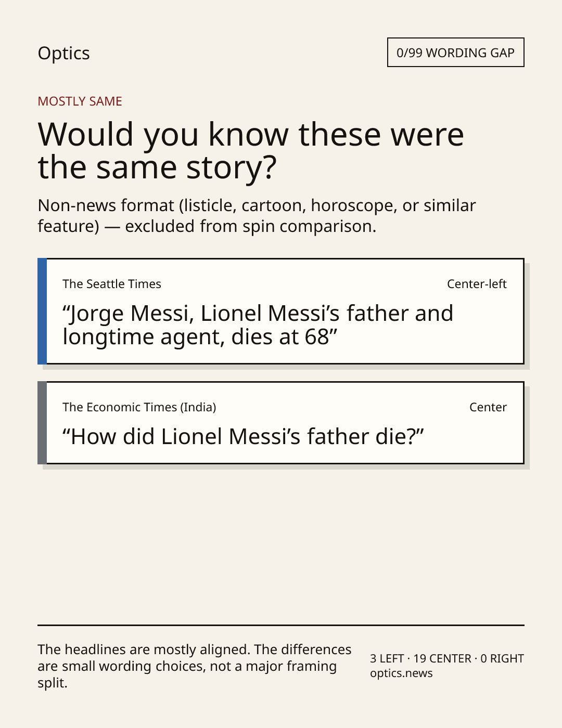
Task: Select the MOSTLY SAME label
Action: point(80,101)
